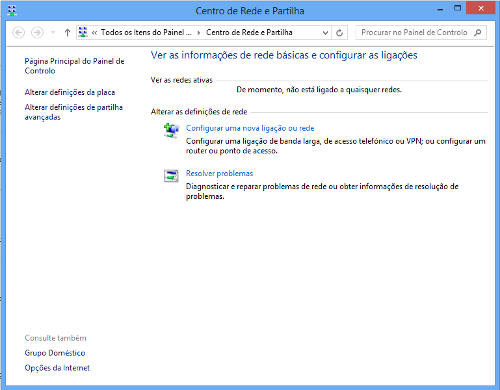Refresh the Centro de Rede e Partilha page
Screen dimensions: 500x390
(x=339, y=33)
